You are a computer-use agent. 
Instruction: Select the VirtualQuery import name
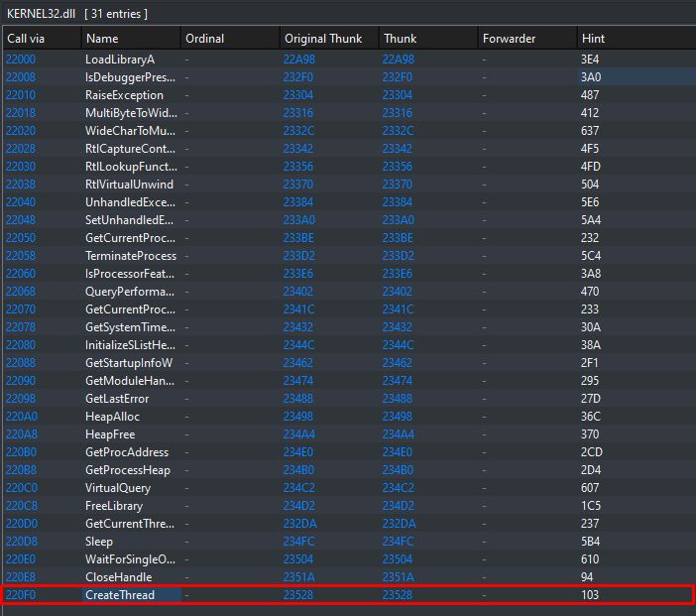click(118, 488)
